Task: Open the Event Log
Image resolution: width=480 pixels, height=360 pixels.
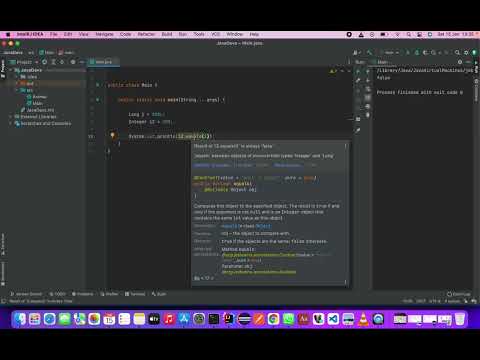Action: pos(458,294)
